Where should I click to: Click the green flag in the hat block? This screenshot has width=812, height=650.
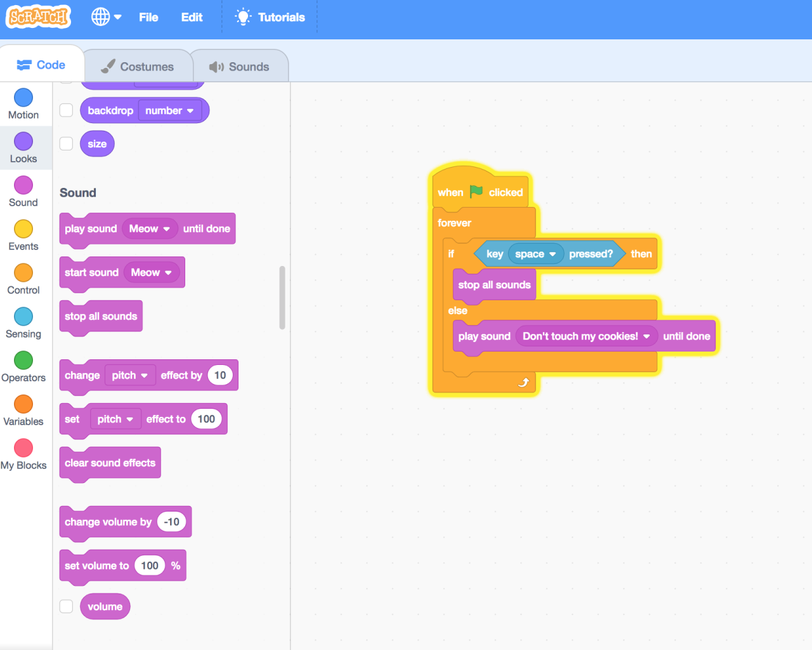click(x=476, y=192)
